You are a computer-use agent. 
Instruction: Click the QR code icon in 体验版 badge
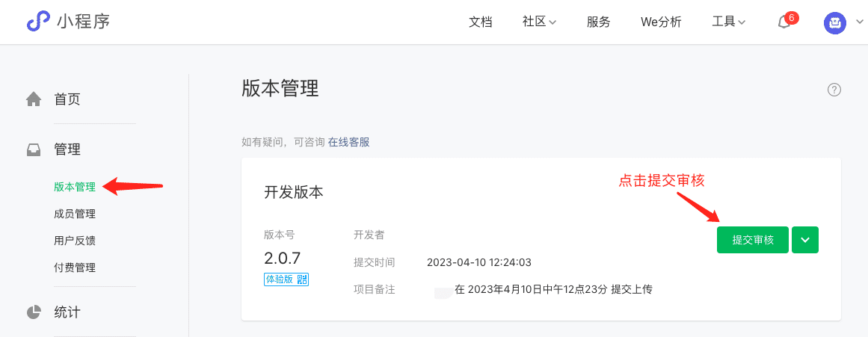click(x=302, y=279)
